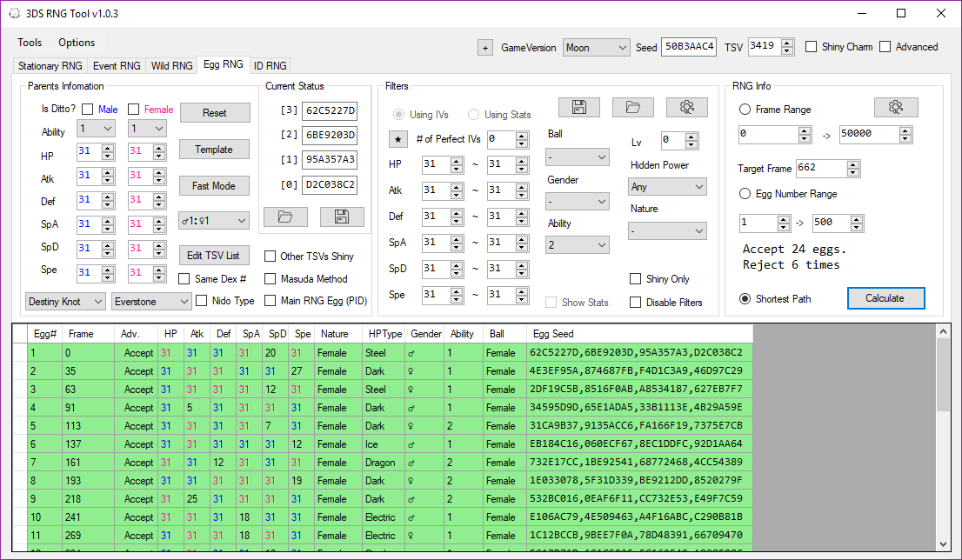Click the Calculate button

click(885, 298)
